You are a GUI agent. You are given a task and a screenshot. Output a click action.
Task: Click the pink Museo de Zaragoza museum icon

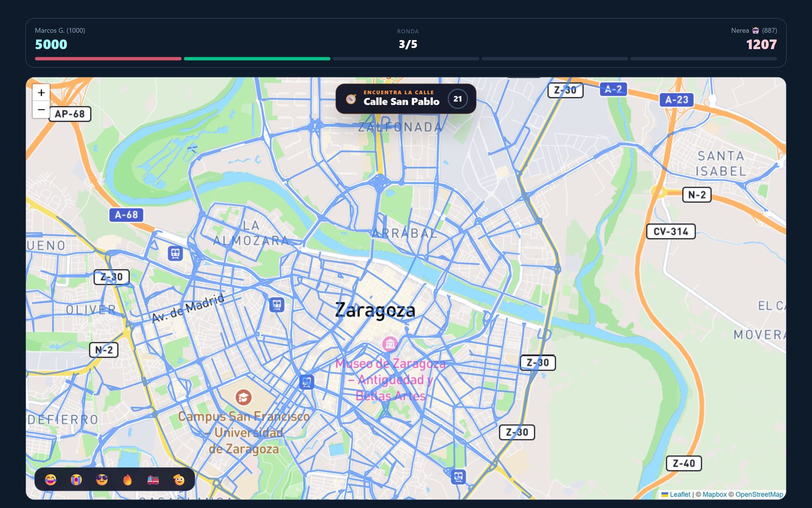pyautogui.click(x=390, y=344)
